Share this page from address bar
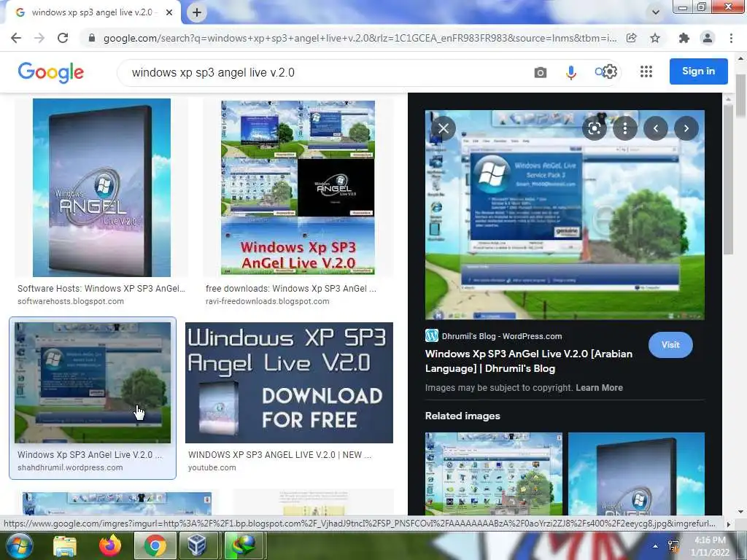 (x=631, y=38)
